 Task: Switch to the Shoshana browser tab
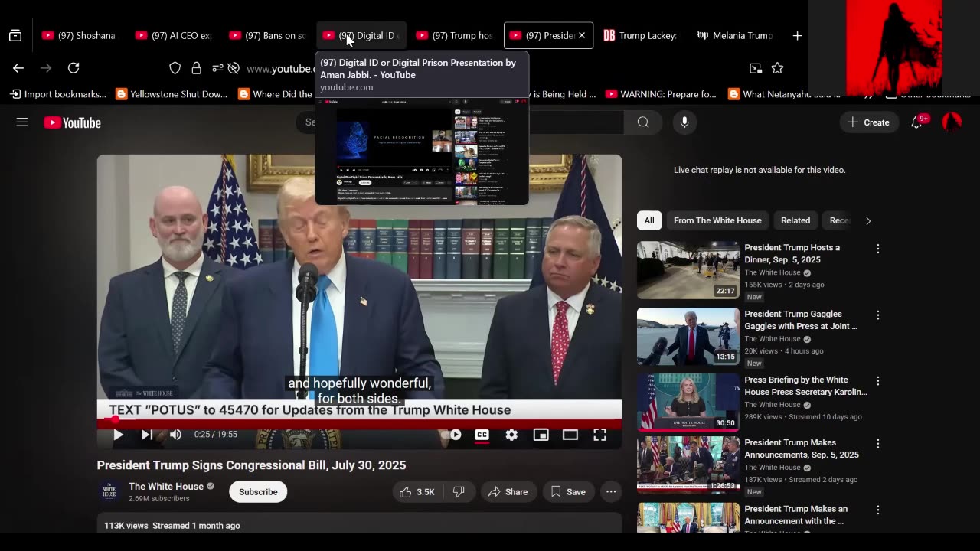pyautogui.click(x=79, y=35)
